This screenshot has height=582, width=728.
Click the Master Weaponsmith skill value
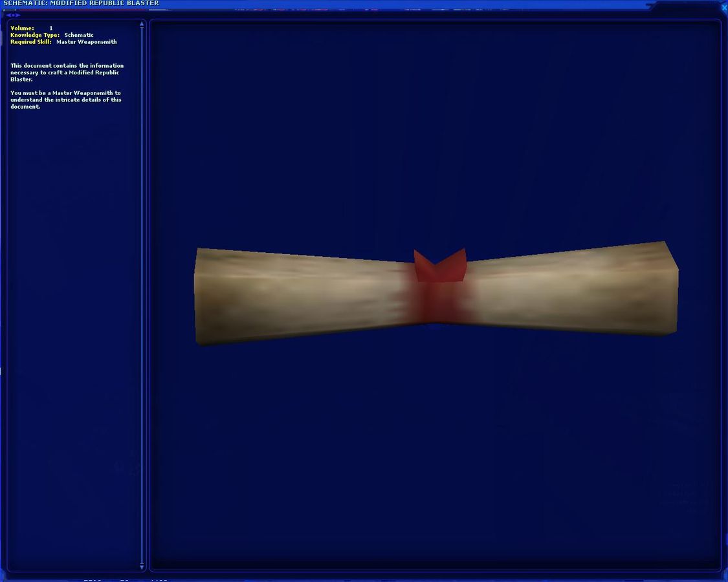[x=87, y=42]
